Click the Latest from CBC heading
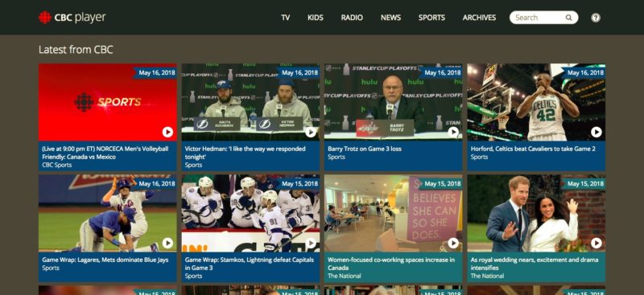The width and height of the screenshot is (644, 295). tap(76, 50)
